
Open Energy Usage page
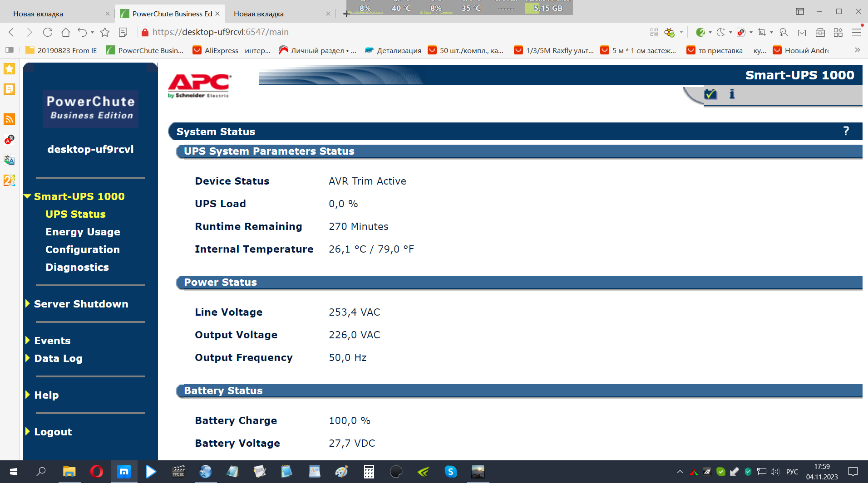(83, 232)
